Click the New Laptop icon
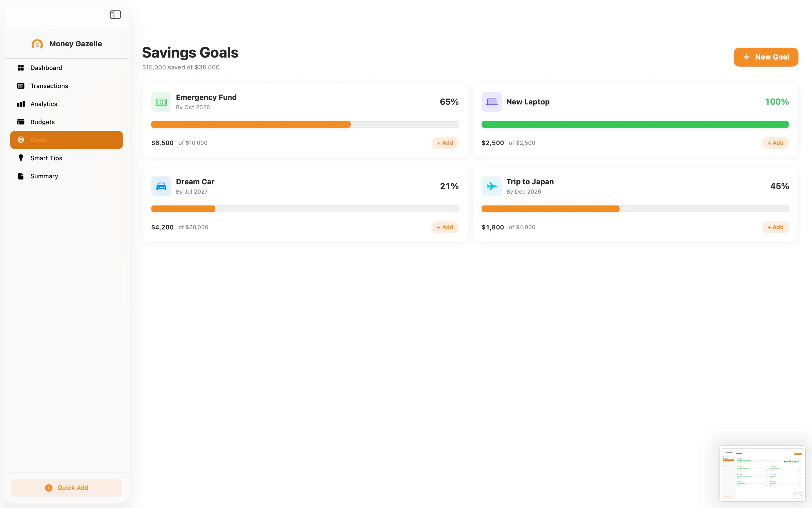This screenshot has width=812, height=508. point(491,102)
